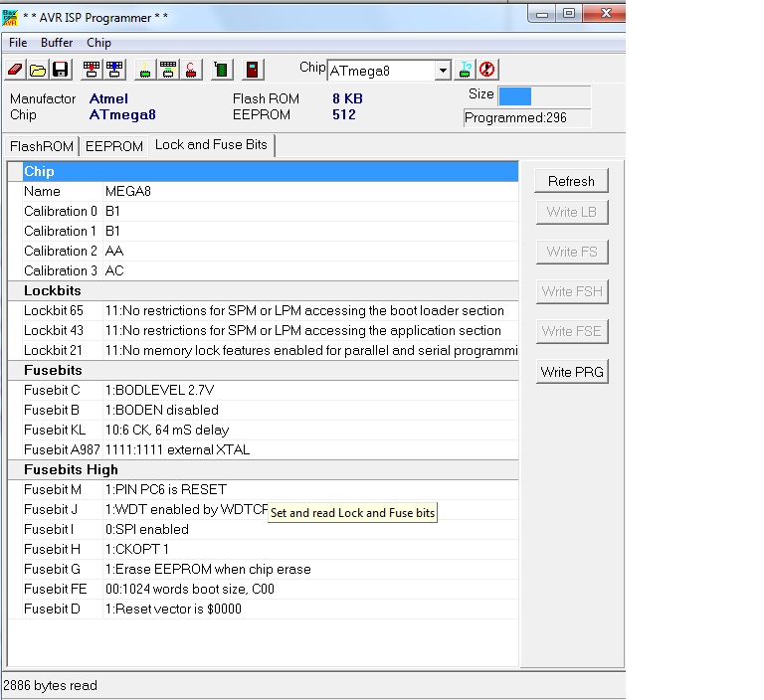The image size is (764, 700).
Task: Click the blue-arrow read chip into buffer icon
Action: pyautogui.click(x=114, y=70)
